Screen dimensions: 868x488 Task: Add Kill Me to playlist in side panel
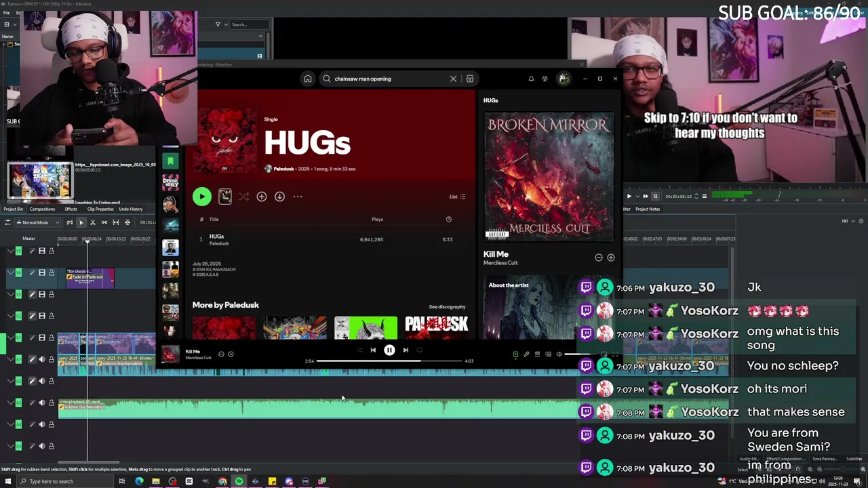(x=611, y=258)
